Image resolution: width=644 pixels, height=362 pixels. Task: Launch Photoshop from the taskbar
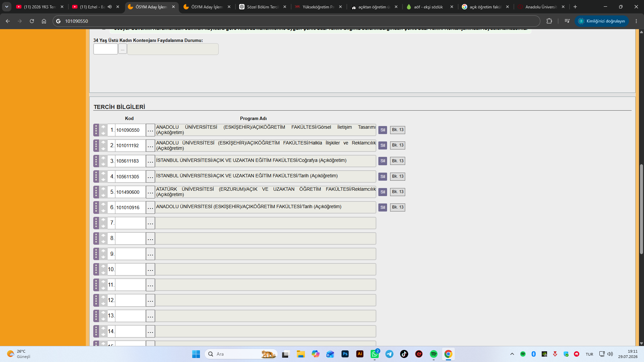(x=345, y=354)
